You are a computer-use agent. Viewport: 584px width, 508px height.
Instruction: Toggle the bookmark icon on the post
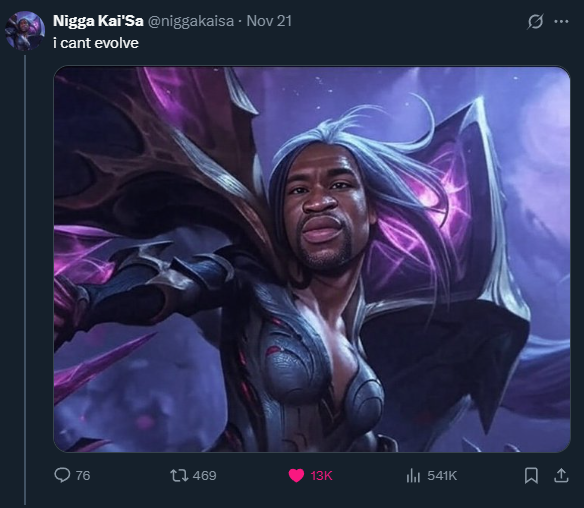[531, 476]
